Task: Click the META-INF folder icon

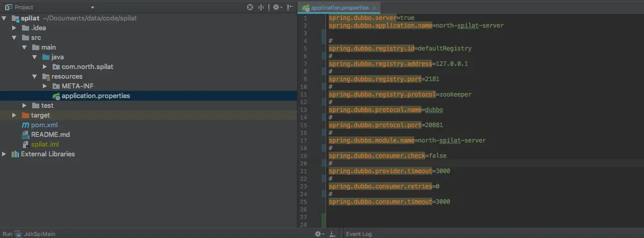Action: (56, 86)
